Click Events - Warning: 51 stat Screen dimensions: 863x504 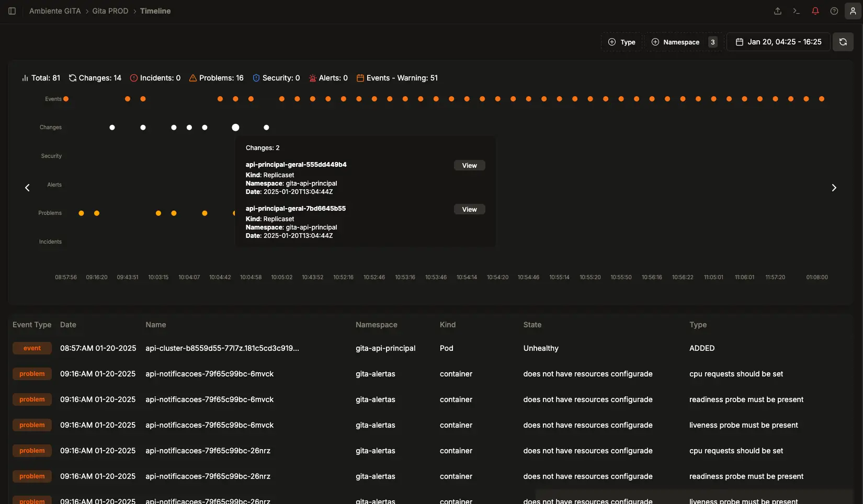[398, 78]
